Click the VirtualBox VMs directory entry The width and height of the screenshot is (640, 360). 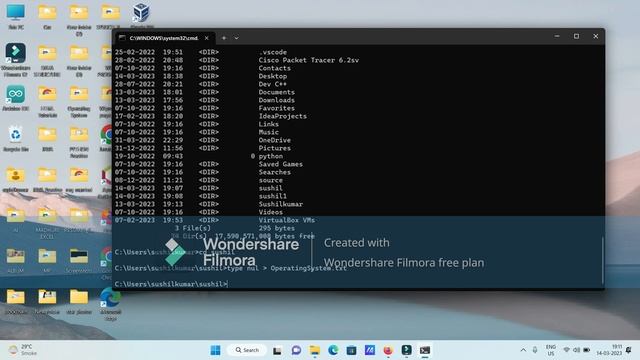pyautogui.click(x=287, y=220)
